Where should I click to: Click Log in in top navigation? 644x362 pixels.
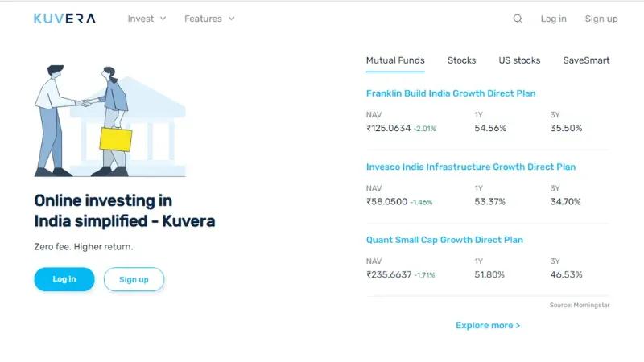[x=553, y=19]
